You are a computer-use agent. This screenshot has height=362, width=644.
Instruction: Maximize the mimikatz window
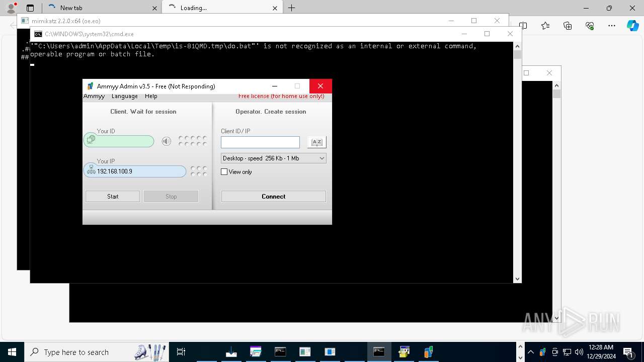point(474,21)
